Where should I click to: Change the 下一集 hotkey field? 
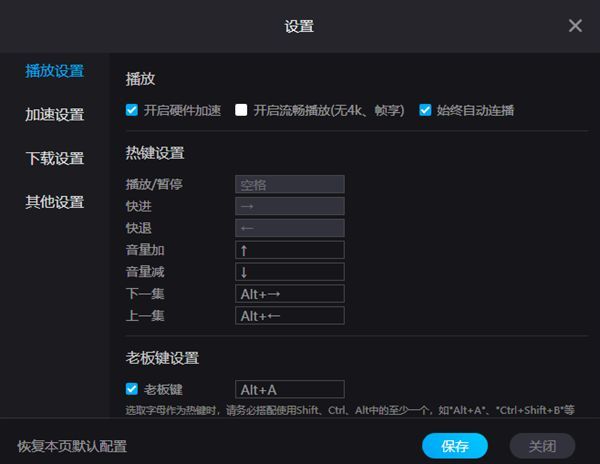click(289, 294)
